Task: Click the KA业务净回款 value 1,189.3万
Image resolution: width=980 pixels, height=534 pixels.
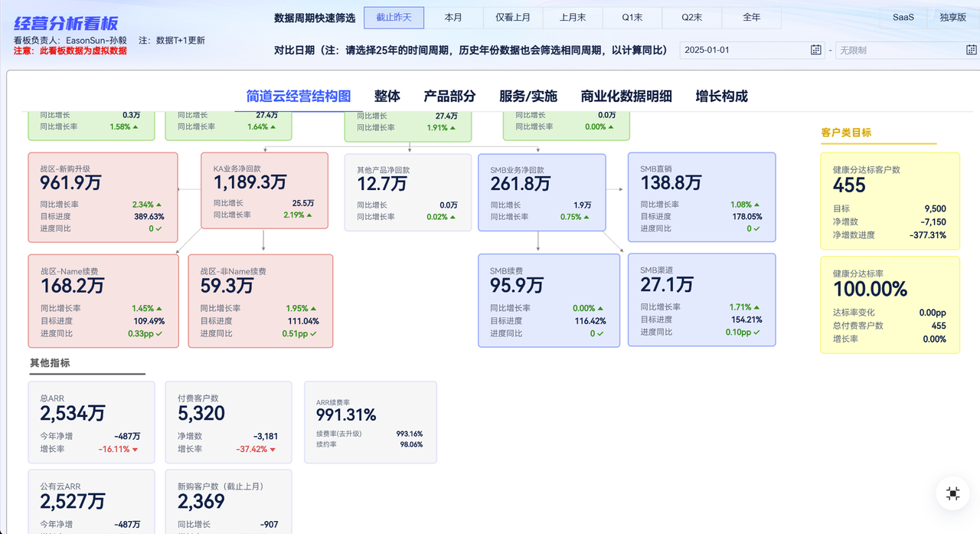Action: click(x=250, y=182)
